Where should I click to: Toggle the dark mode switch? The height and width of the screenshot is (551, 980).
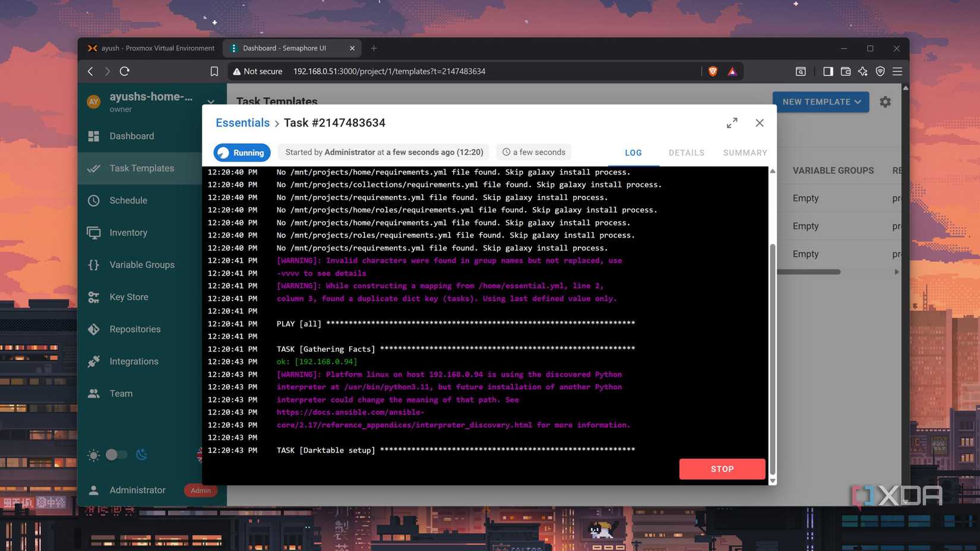[116, 455]
